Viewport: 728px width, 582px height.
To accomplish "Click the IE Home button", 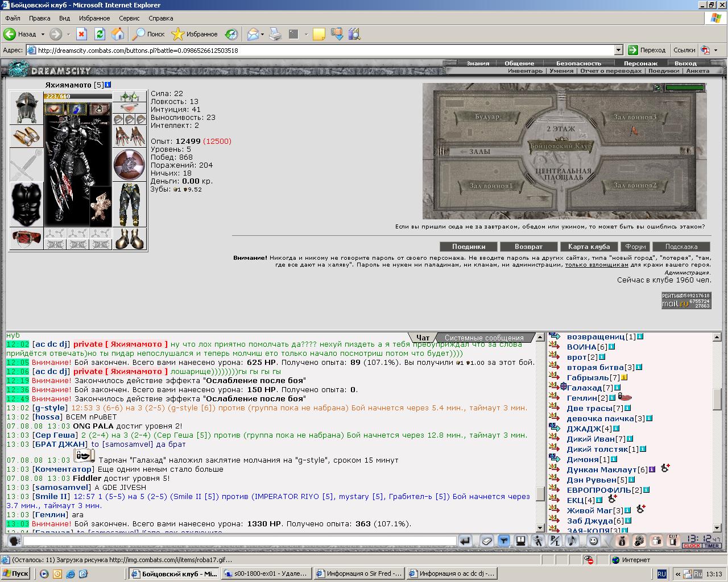I will point(118,34).
